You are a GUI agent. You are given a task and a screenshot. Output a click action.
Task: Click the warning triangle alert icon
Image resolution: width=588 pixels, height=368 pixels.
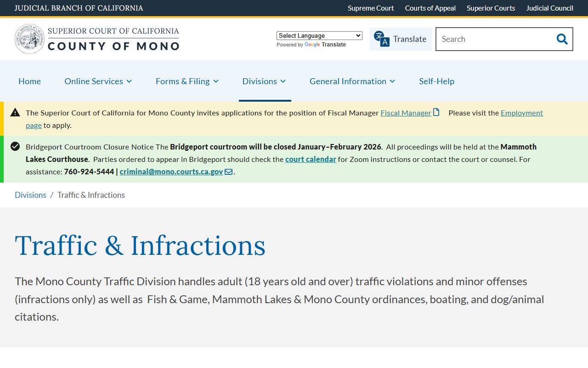click(x=15, y=112)
